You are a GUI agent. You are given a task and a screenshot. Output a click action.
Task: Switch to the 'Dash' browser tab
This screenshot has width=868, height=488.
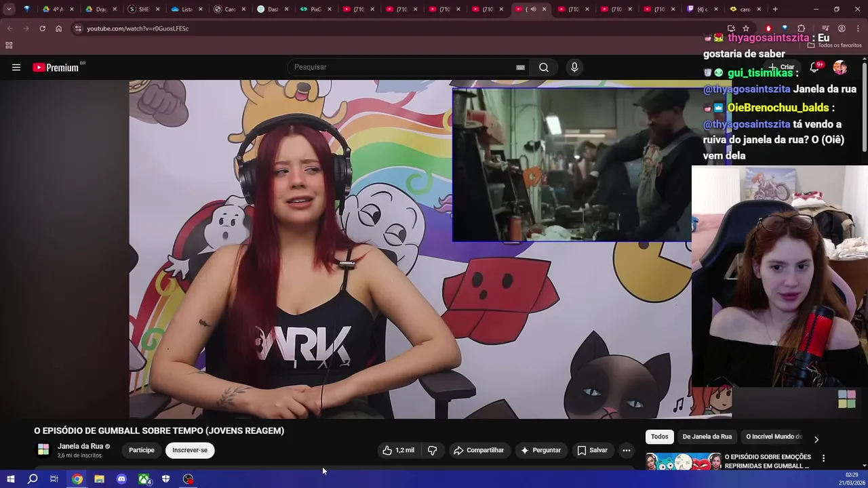click(x=273, y=9)
